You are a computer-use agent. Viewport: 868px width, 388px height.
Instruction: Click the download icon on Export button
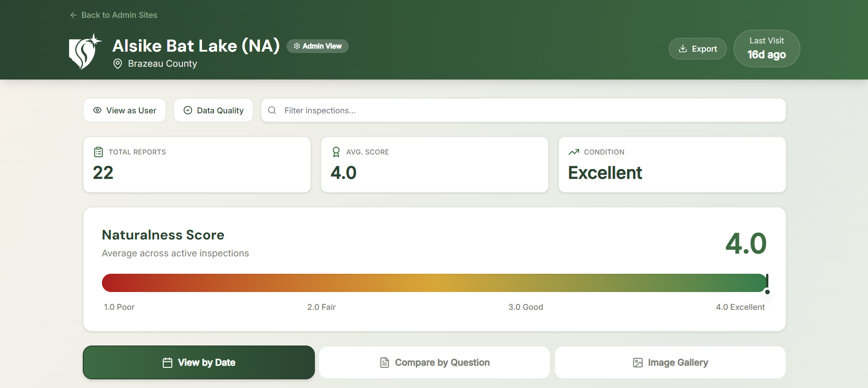[682, 49]
